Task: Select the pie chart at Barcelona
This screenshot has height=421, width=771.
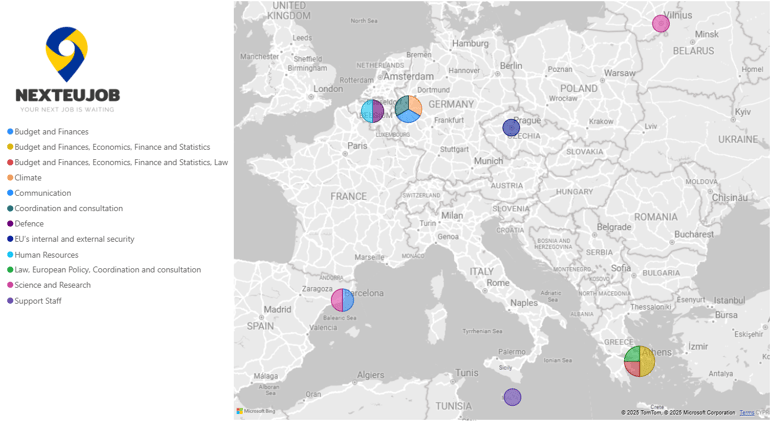Action: (342, 300)
